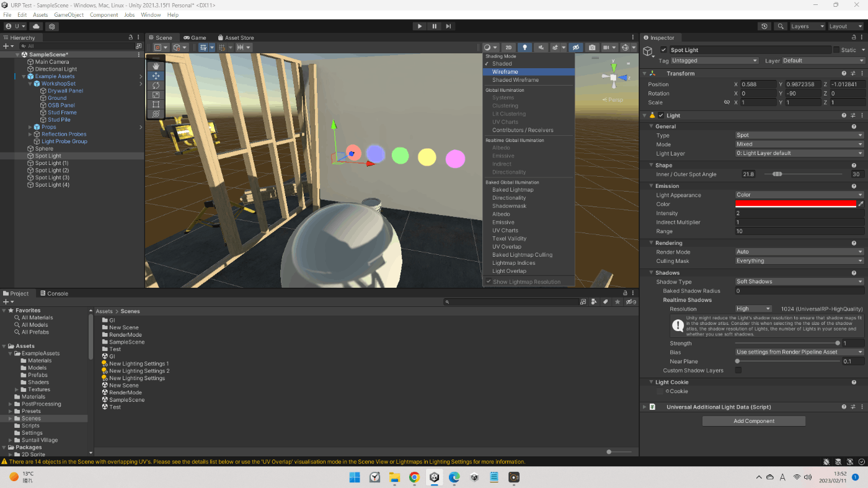Open the light Mode dropdown showing Mixed

[799, 144]
